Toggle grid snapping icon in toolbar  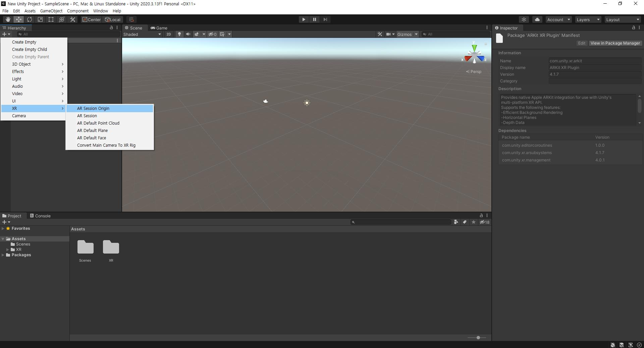(131, 19)
